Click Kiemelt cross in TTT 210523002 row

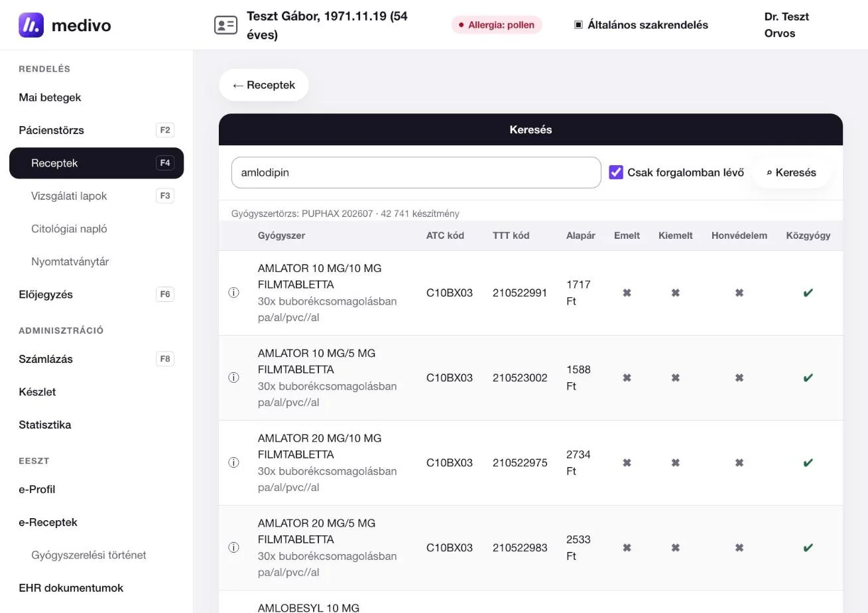tap(675, 377)
